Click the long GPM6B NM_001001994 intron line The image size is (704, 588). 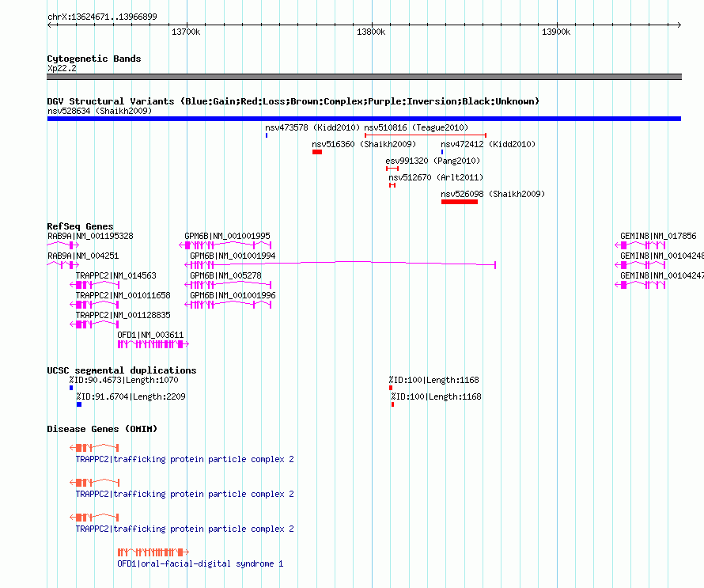[x=354, y=263]
